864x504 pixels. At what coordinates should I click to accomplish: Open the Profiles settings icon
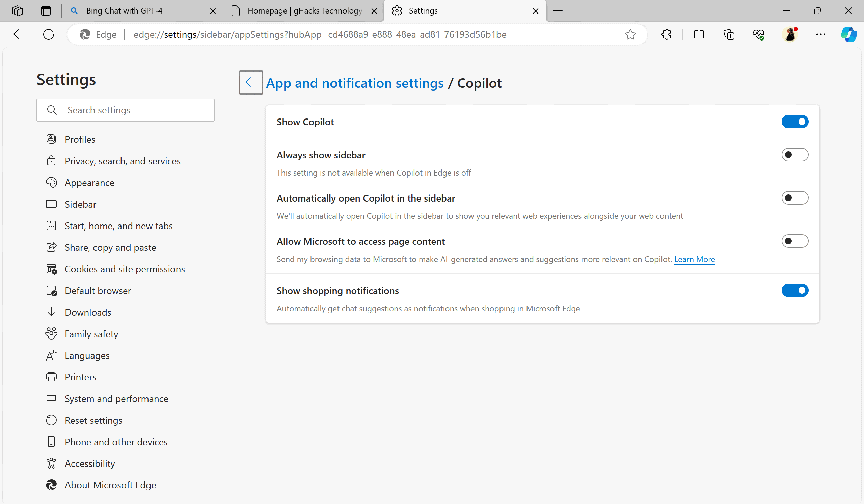51,139
